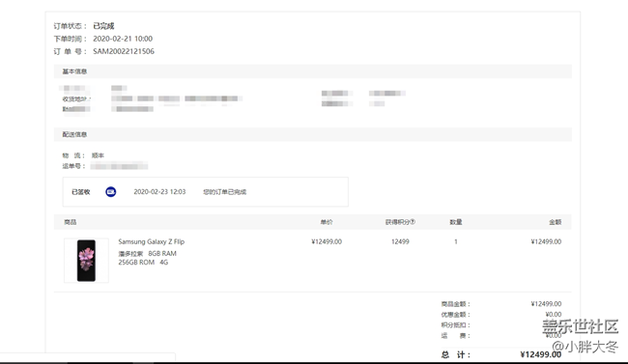Select the order number SAM20022121506

[124, 51]
